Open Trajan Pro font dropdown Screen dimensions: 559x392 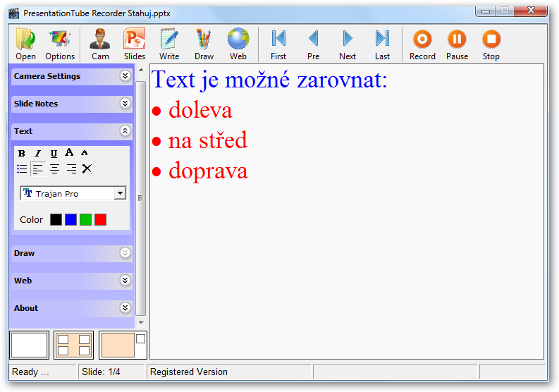[121, 193]
